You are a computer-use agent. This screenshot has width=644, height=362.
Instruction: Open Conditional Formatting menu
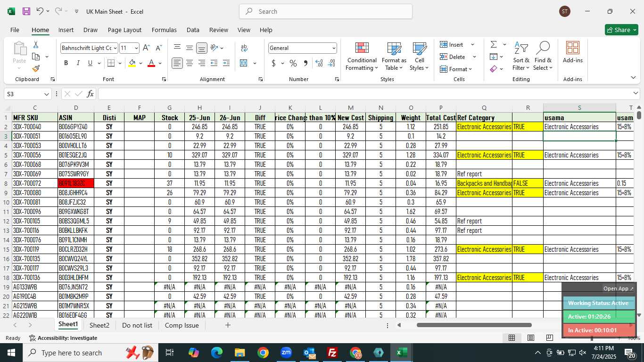pyautogui.click(x=362, y=57)
